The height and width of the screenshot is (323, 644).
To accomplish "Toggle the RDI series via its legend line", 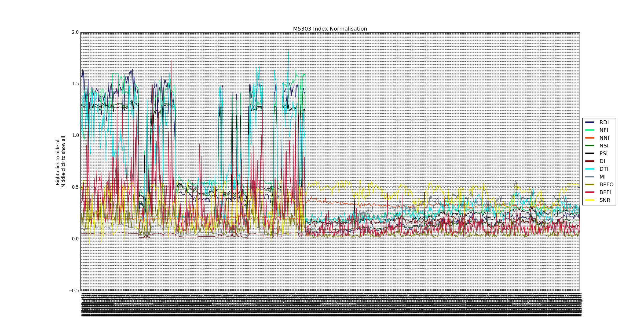I will pyautogui.click(x=590, y=122).
